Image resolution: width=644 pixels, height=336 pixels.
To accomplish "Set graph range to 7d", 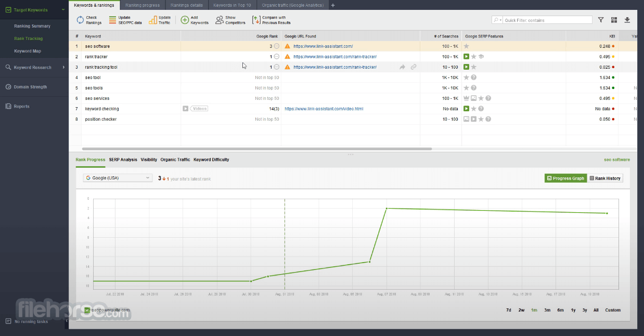I will 509,310.
